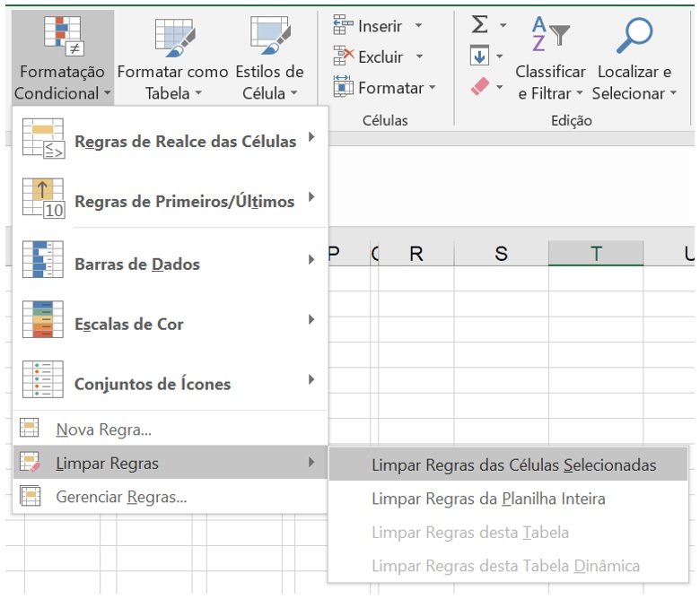Expand the Formatar dropdown arrow
This screenshot has width=700, height=599.
(432, 88)
